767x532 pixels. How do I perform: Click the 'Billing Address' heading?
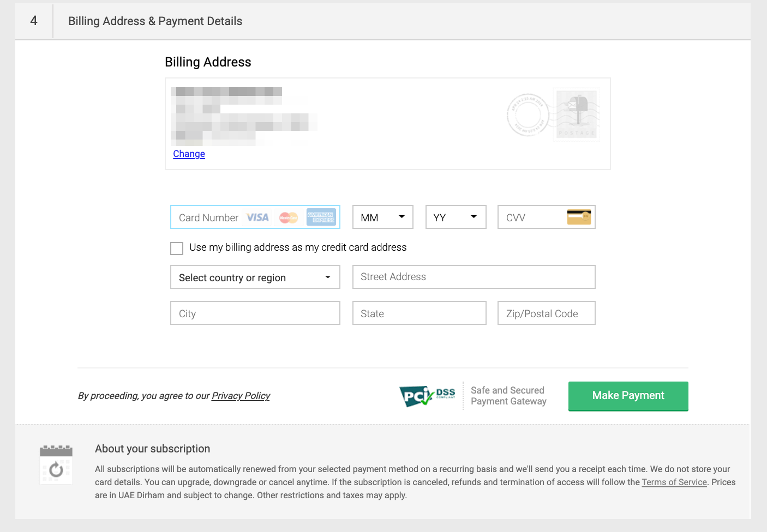point(208,62)
